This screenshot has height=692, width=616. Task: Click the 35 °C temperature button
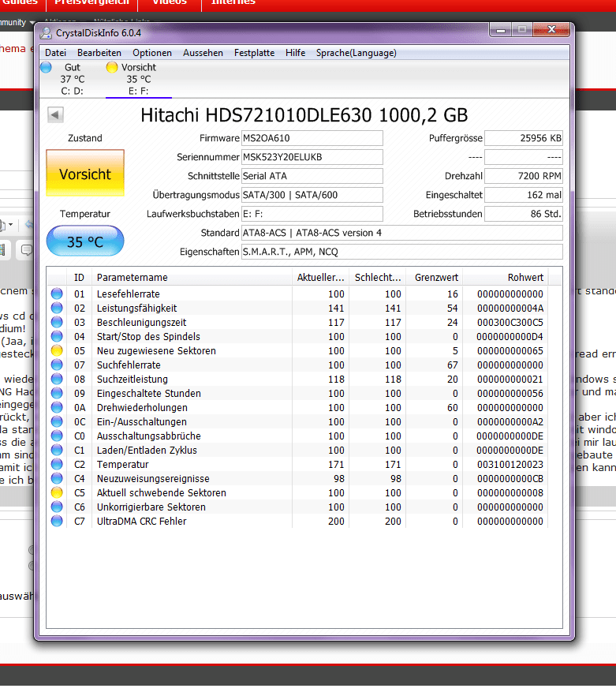click(x=85, y=241)
